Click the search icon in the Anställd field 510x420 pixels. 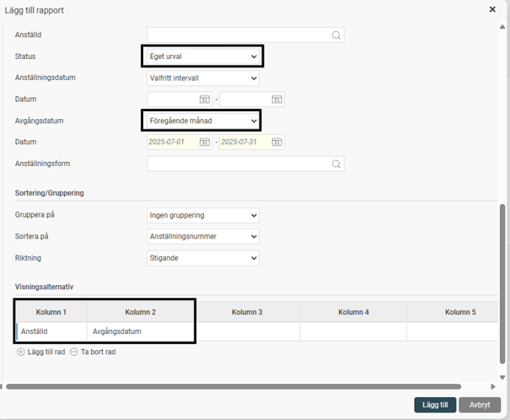pyautogui.click(x=336, y=35)
